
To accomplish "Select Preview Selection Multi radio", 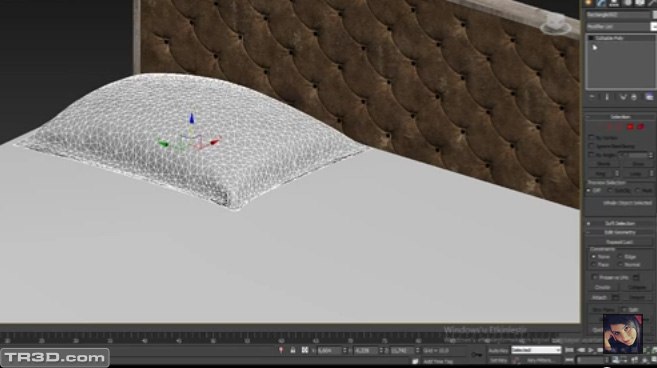I will [637, 191].
